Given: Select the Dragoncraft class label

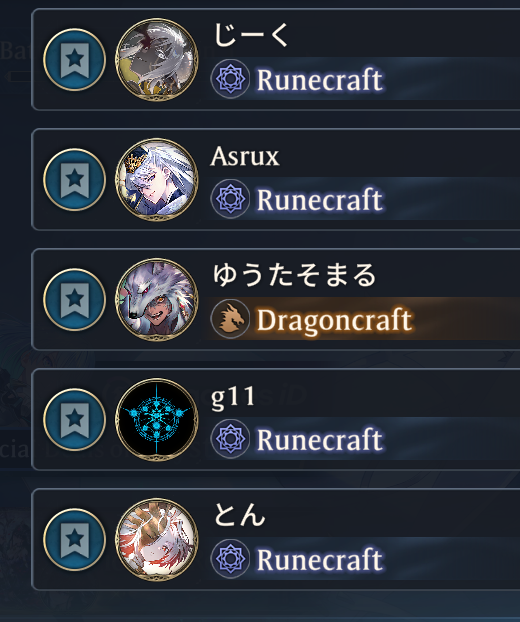Looking at the screenshot, I should tap(334, 320).
